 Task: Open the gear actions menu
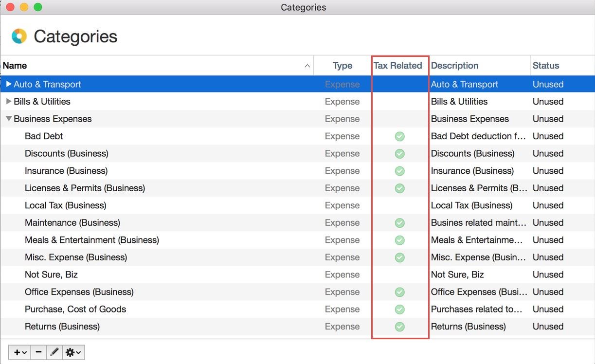[x=73, y=352]
